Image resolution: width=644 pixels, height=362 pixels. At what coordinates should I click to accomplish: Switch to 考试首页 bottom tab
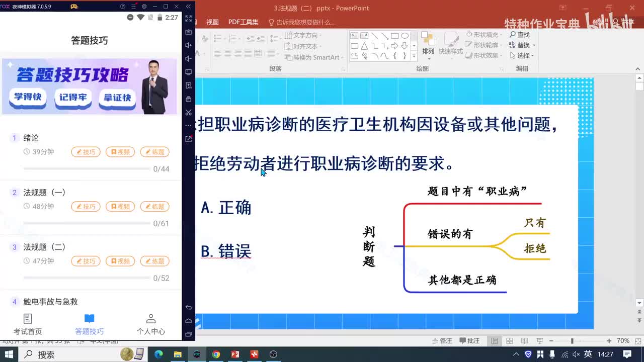(28, 325)
